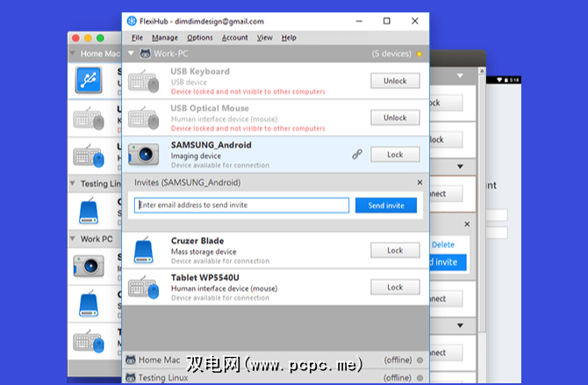Click the scrollbar in right background window
588x385 pixels.
coord(482,203)
